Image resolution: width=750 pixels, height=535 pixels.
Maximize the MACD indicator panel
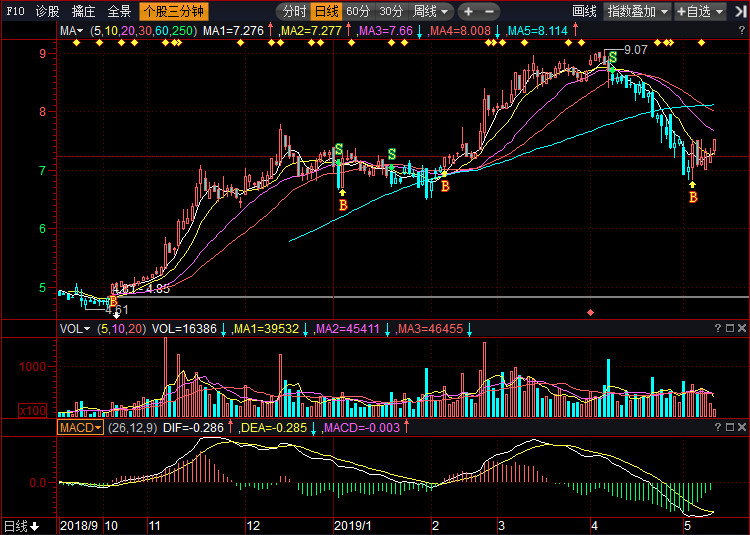[730, 427]
